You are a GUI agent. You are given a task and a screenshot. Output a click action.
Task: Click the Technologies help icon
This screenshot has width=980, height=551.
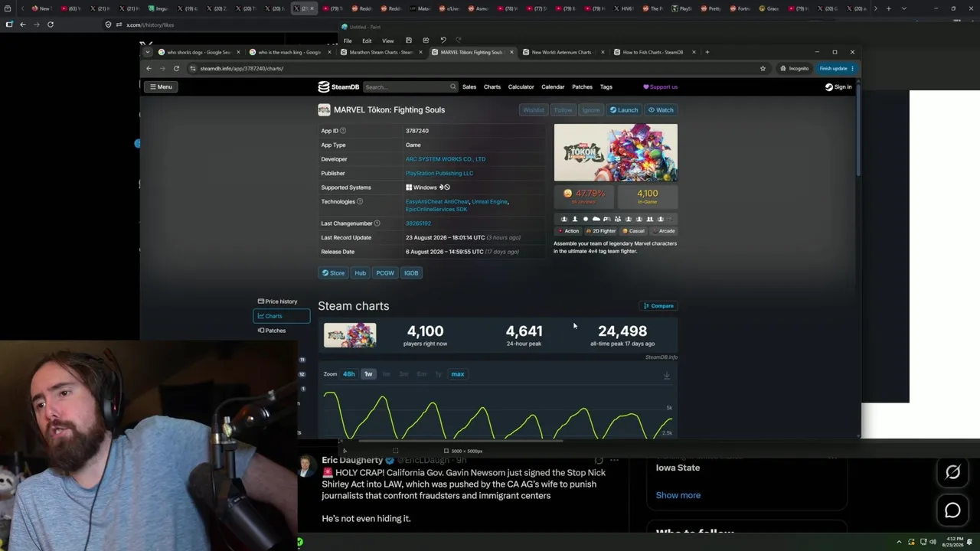[x=360, y=202]
